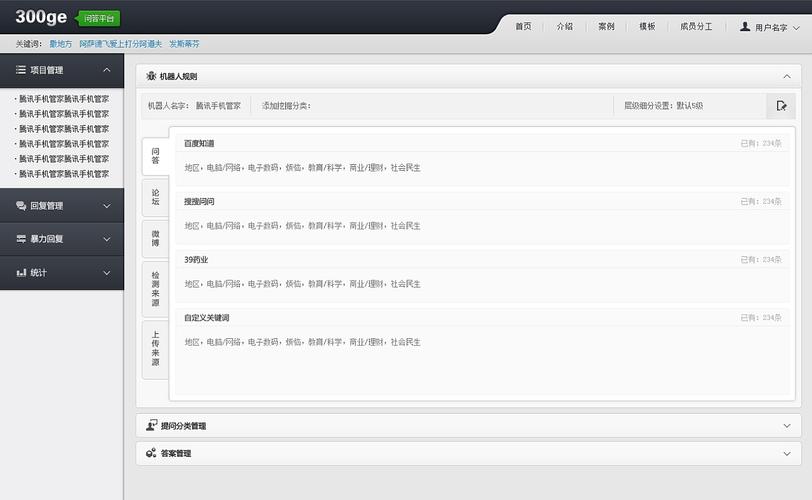Click the 已有: 234条 count in 39药业 row
The width and height of the screenshot is (812, 500).
(761, 260)
